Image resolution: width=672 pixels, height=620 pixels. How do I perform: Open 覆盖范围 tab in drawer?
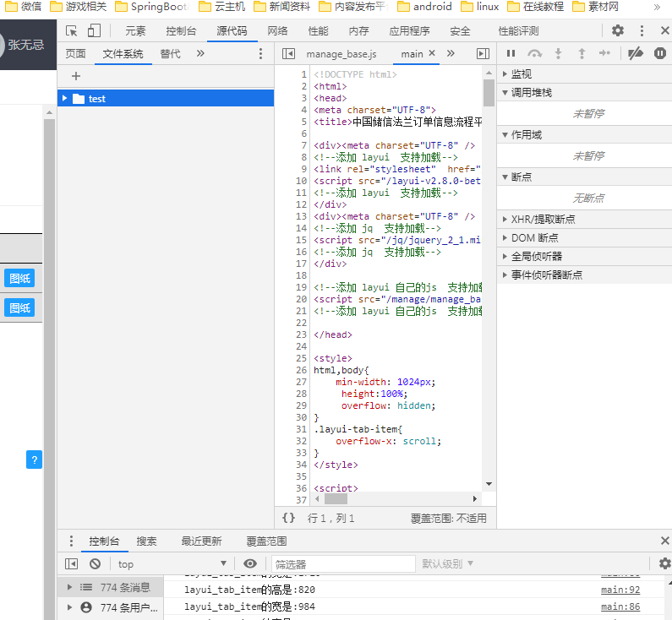(x=266, y=541)
